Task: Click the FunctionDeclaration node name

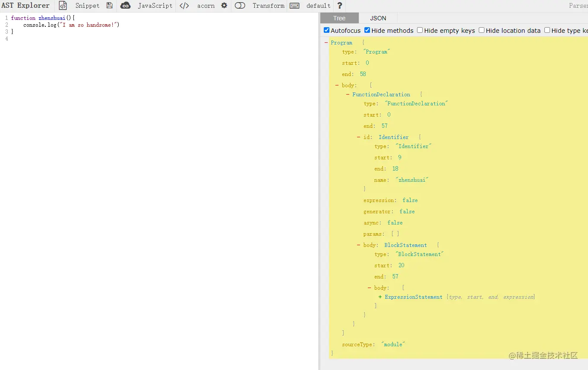Action: pos(381,95)
